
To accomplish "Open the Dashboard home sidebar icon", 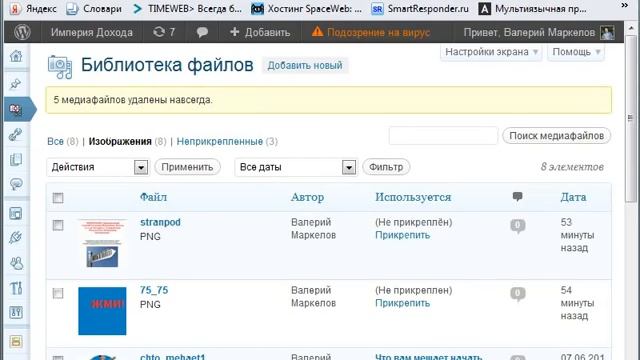I will pyautogui.click(x=16, y=56).
